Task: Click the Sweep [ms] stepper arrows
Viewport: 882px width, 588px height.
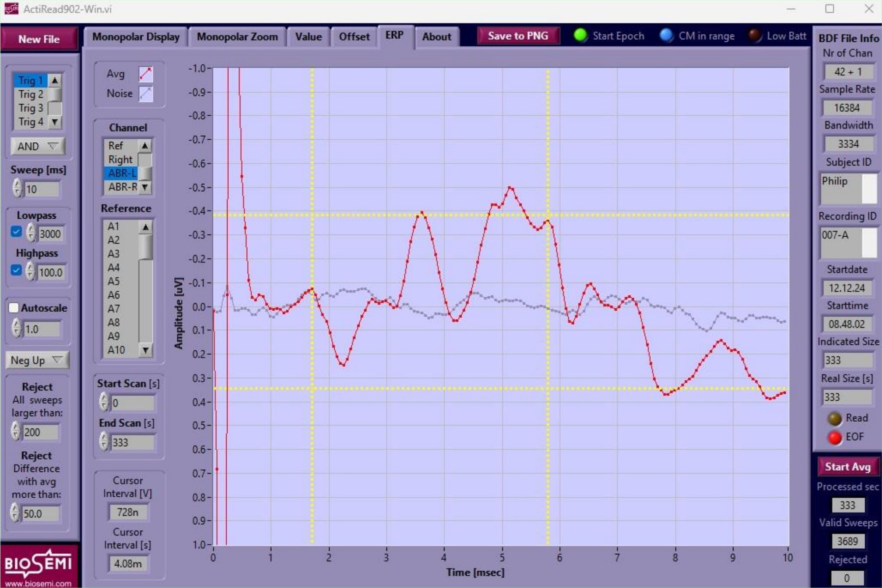Action: click(x=17, y=188)
